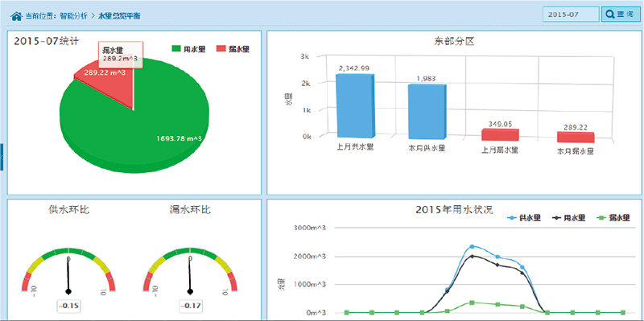Screen dimensions: 644x321
Task: Toggle 用水量 legend in pie chart
Action: click(188, 49)
